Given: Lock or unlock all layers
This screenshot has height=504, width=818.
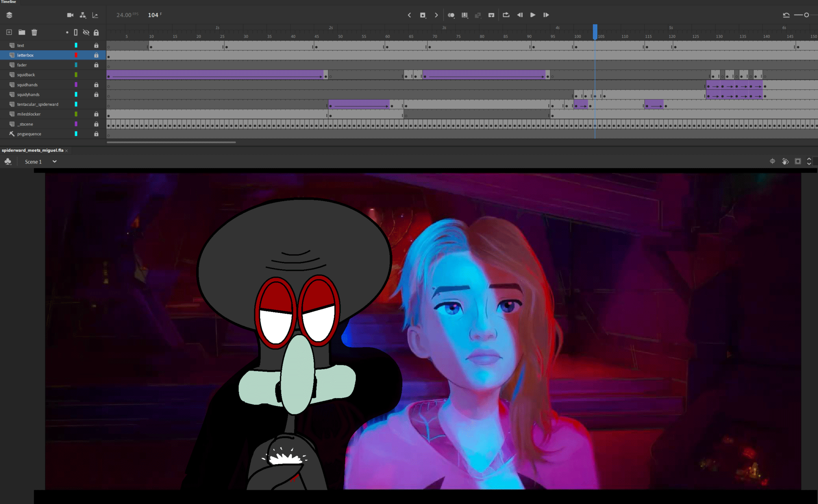Looking at the screenshot, I should click(x=96, y=32).
